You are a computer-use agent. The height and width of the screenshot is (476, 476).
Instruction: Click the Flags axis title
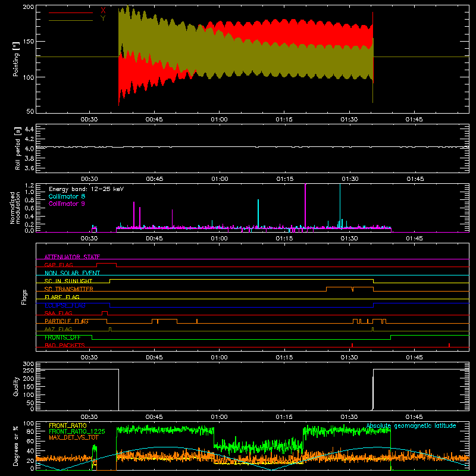(24, 297)
